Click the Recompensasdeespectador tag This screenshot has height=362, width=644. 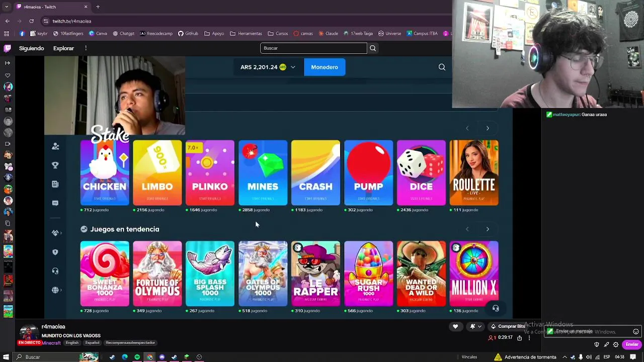pos(130,343)
